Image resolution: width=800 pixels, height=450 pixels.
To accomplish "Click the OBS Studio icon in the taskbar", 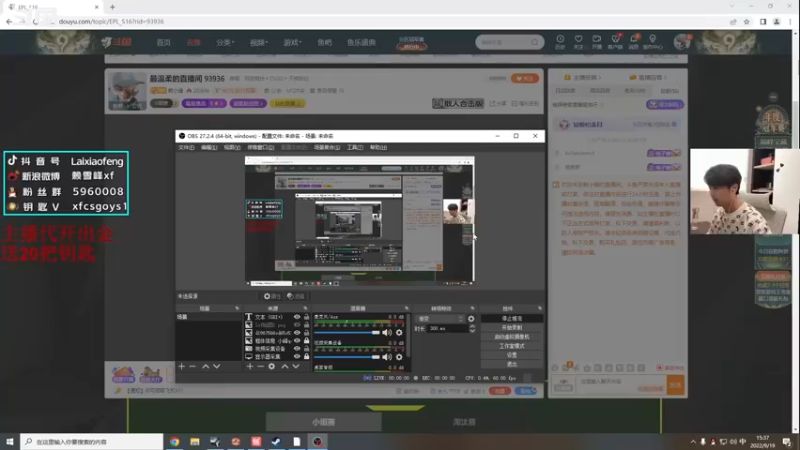I will point(317,441).
